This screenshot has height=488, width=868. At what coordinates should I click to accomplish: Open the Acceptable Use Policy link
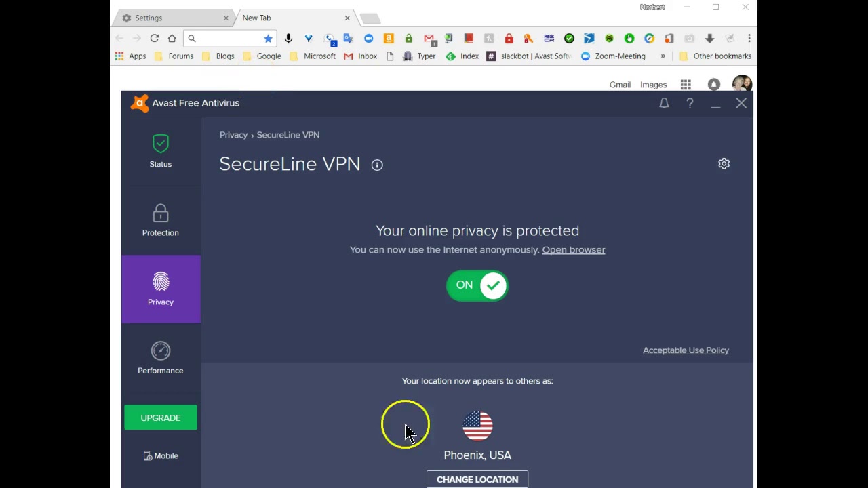point(686,350)
